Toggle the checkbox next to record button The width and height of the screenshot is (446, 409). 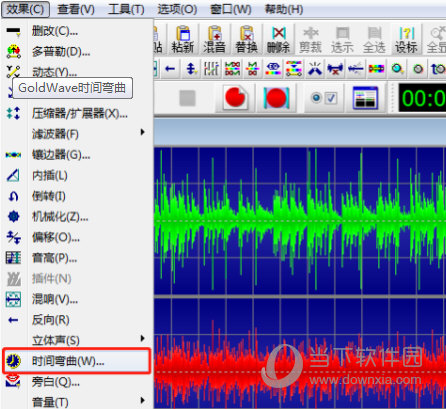[x=331, y=98]
